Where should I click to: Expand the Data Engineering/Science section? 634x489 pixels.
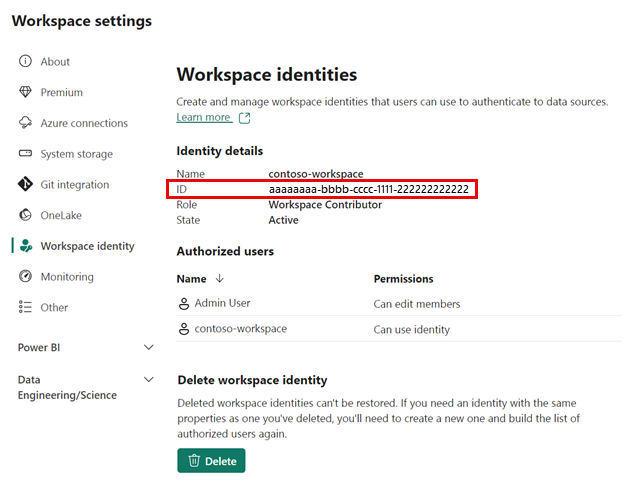point(149,380)
